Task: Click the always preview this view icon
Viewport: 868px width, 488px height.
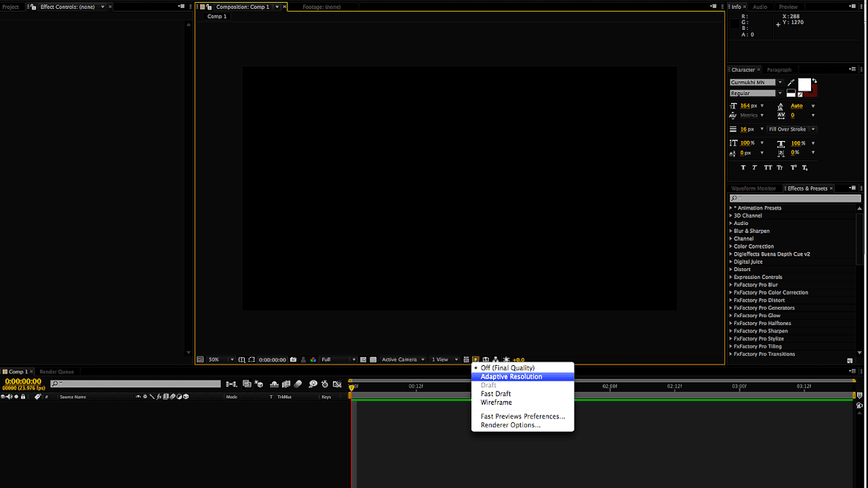Action: coord(200,359)
